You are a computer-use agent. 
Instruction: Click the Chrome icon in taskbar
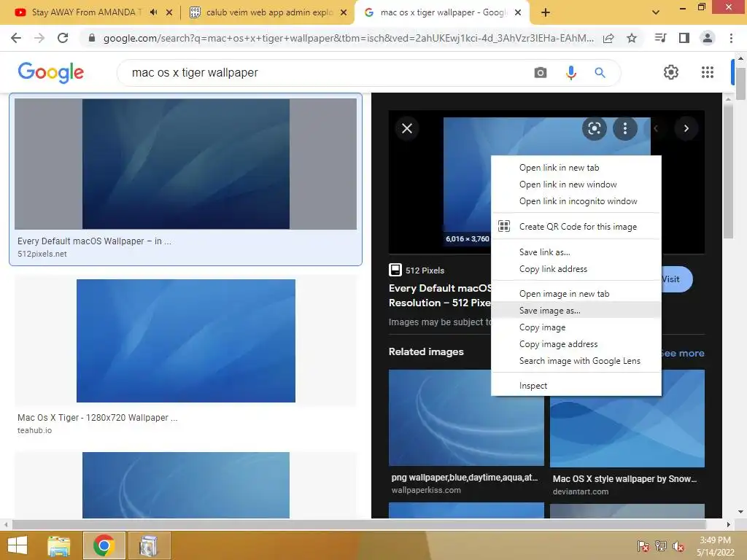pyautogui.click(x=104, y=545)
